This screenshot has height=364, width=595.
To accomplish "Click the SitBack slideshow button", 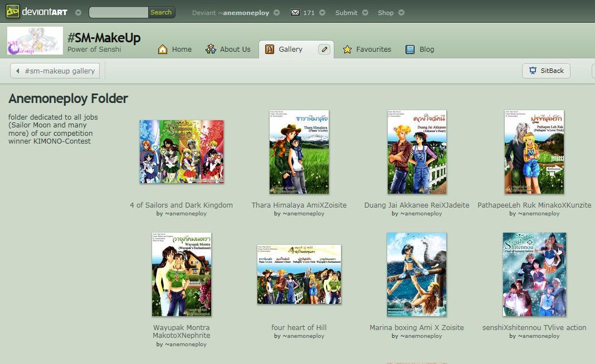I will tap(546, 71).
